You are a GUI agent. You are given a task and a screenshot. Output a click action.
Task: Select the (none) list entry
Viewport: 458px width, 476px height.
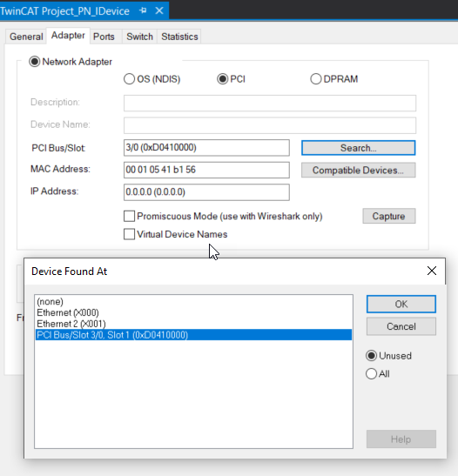click(194, 301)
